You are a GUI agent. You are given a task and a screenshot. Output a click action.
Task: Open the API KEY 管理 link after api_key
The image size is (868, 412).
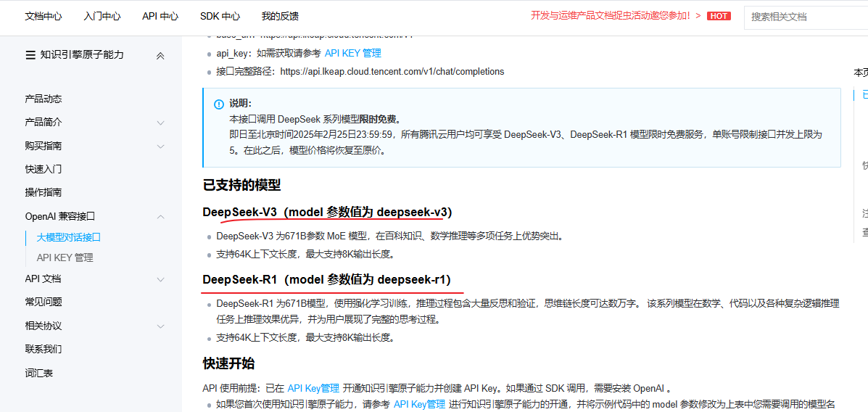[x=352, y=54]
